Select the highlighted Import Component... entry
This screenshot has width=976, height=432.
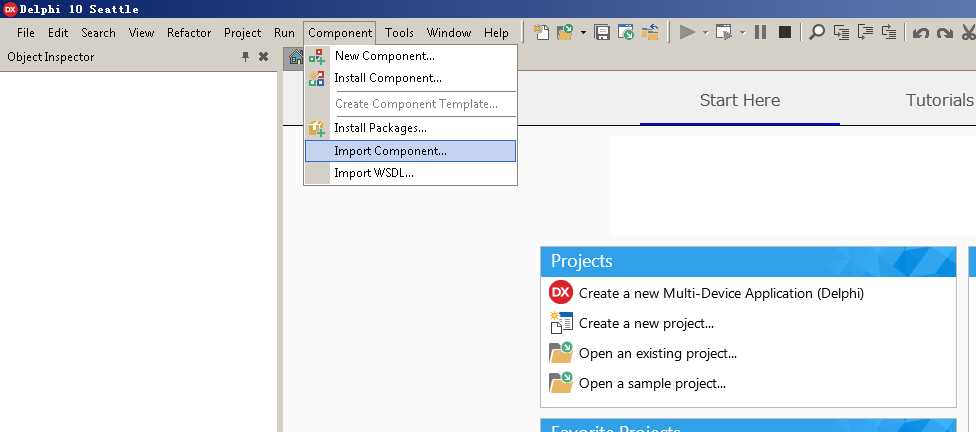coord(410,151)
